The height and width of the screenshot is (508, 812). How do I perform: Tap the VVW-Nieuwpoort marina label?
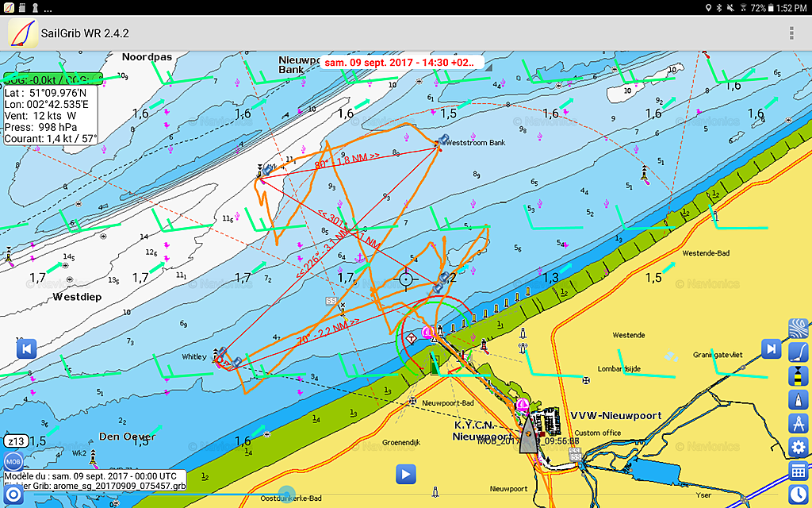point(615,416)
